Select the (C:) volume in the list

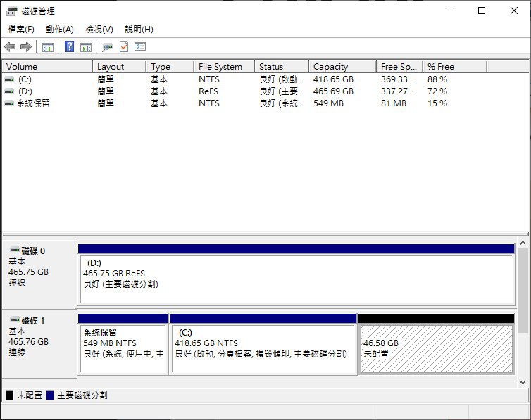[x=25, y=79]
